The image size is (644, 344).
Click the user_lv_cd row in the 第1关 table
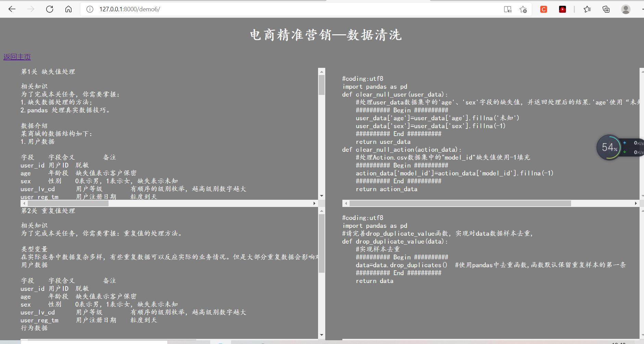133,189
